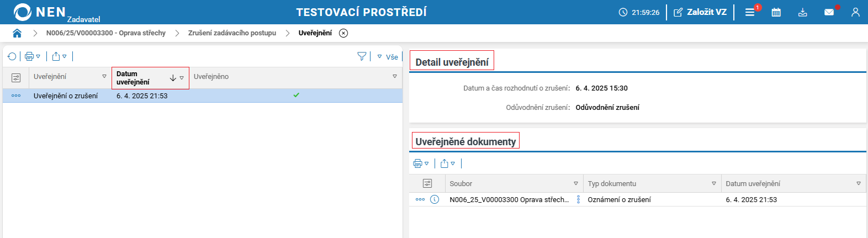Sort by the Datum uveřejnění column header
The width and height of the screenshot is (868, 238).
tap(133, 78)
